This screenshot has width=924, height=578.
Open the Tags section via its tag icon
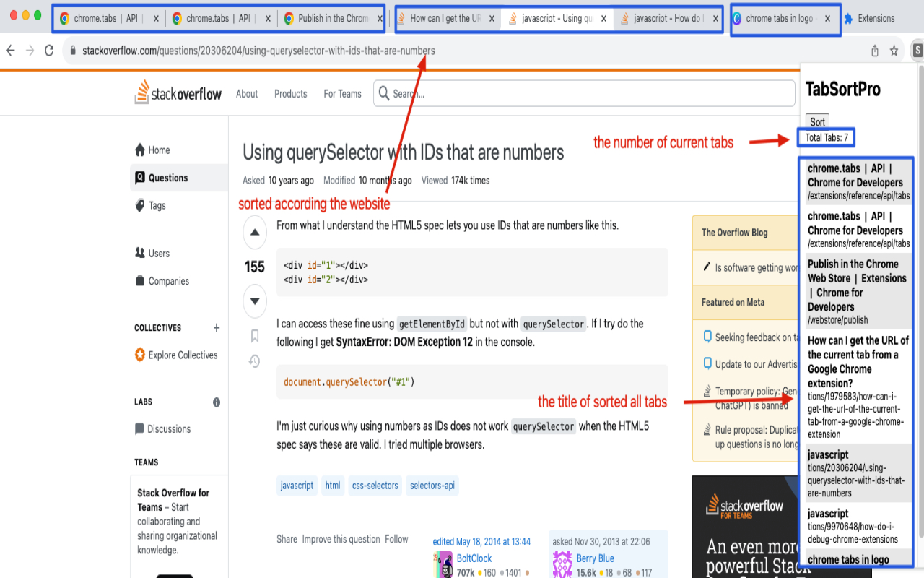coord(139,205)
